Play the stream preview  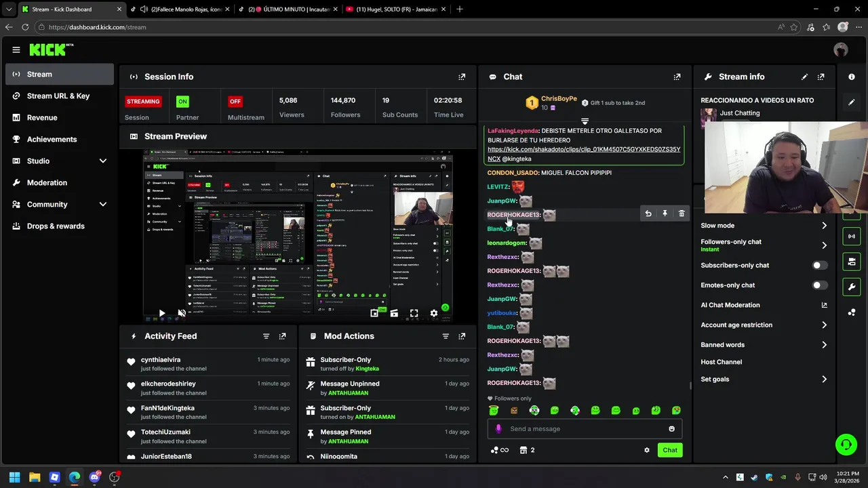click(x=161, y=313)
